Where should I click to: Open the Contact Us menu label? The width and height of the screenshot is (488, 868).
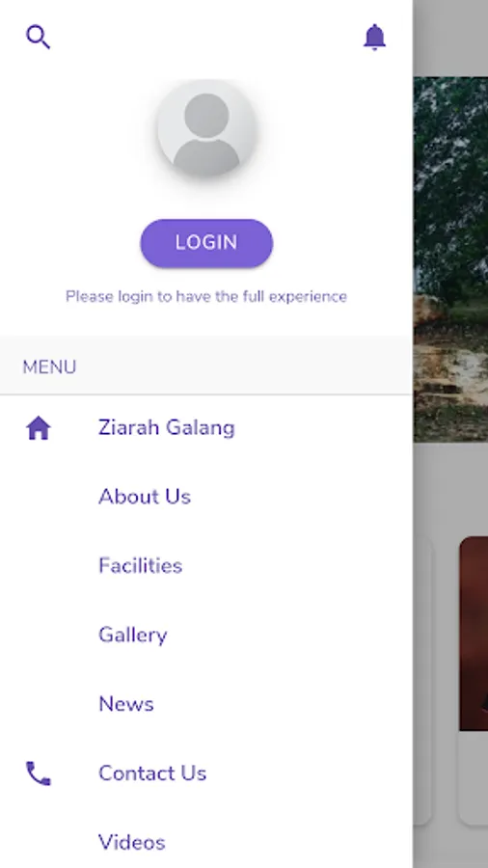152,773
